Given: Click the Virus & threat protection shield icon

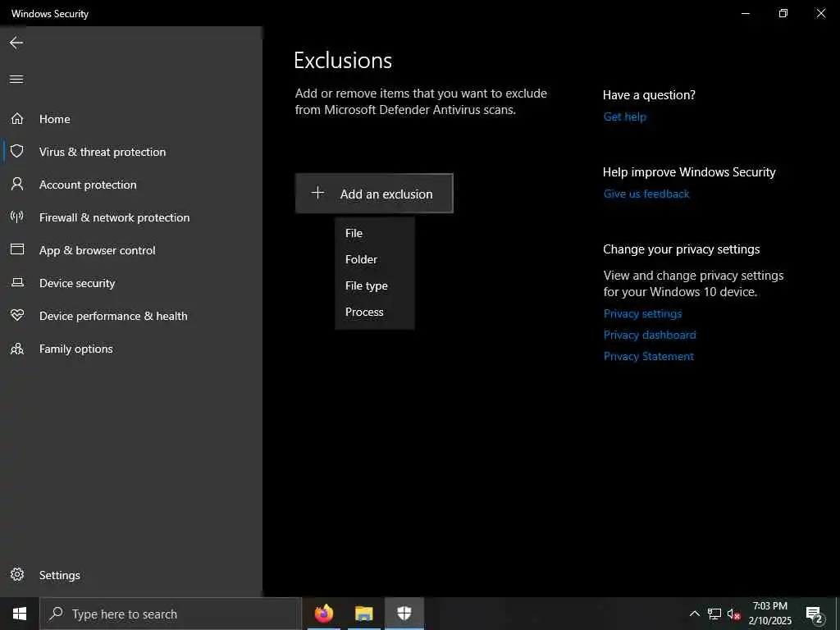Looking at the screenshot, I should click(x=17, y=151).
